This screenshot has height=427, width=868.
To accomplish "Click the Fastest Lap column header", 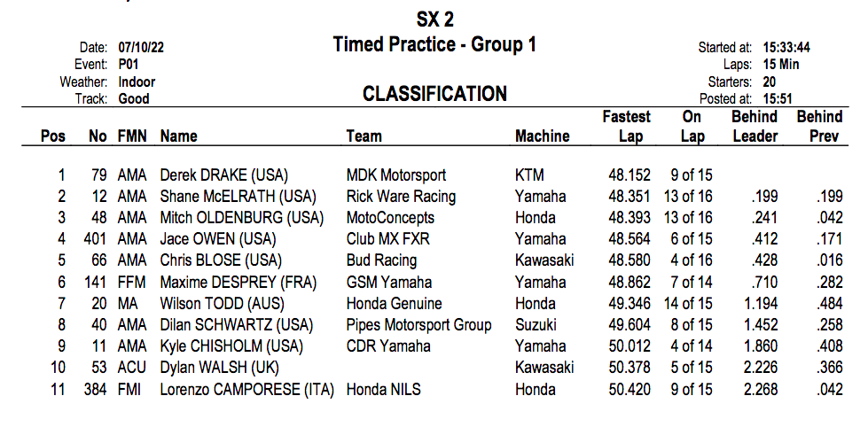I will (626, 127).
